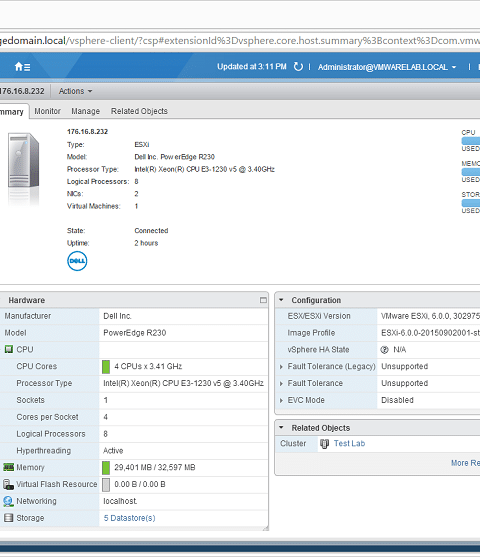Click the Networking globe icon
This screenshot has width=480, height=557.
[x=9, y=501]
